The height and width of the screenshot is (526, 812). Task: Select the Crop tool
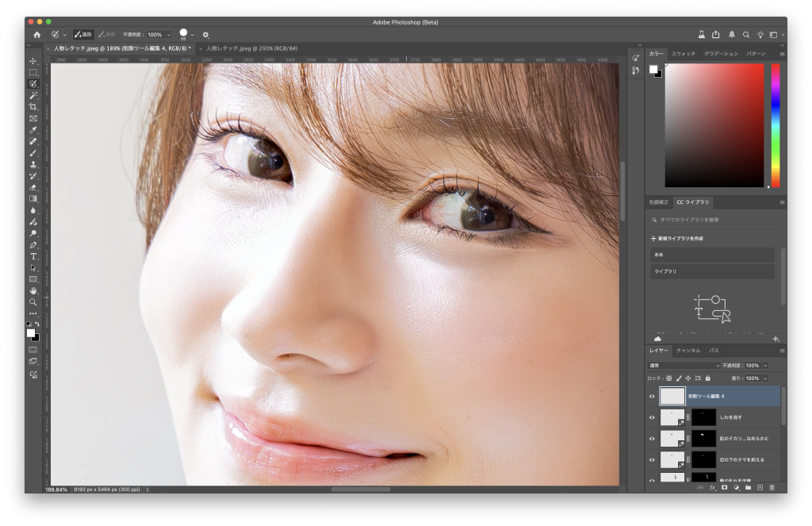click(x=33, y=106)
